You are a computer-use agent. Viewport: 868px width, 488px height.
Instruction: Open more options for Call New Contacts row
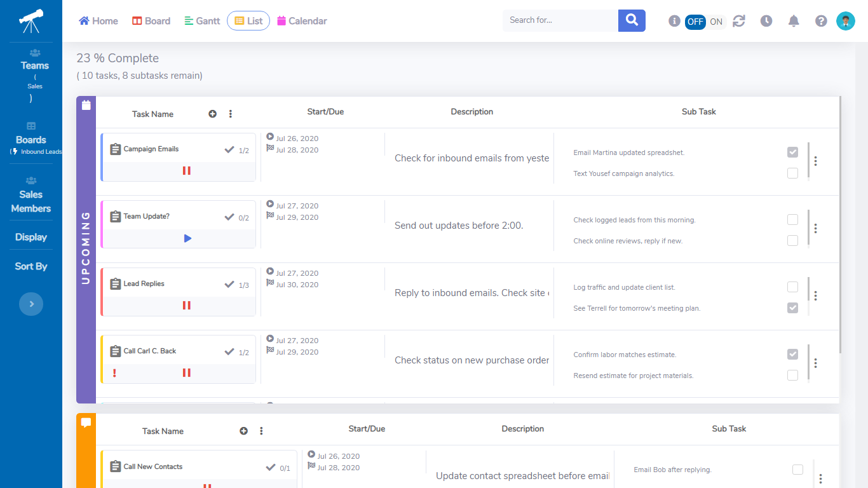tap(821, 479)
